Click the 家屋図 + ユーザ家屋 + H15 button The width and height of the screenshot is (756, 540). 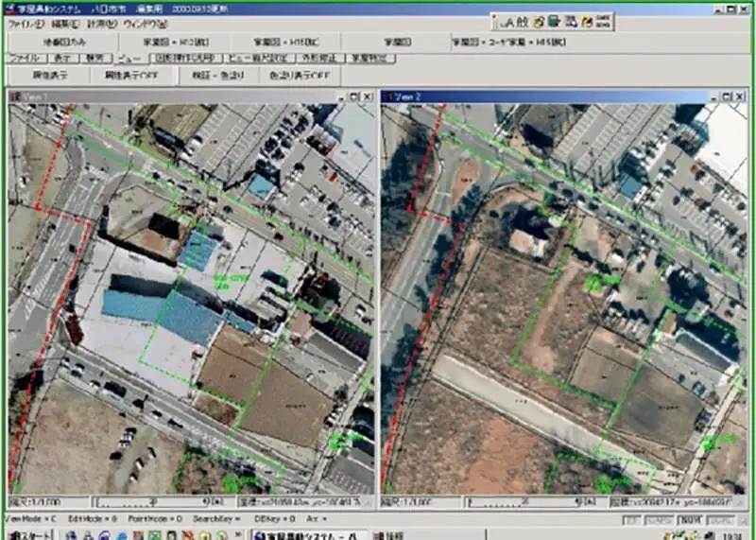pos(508,42)
